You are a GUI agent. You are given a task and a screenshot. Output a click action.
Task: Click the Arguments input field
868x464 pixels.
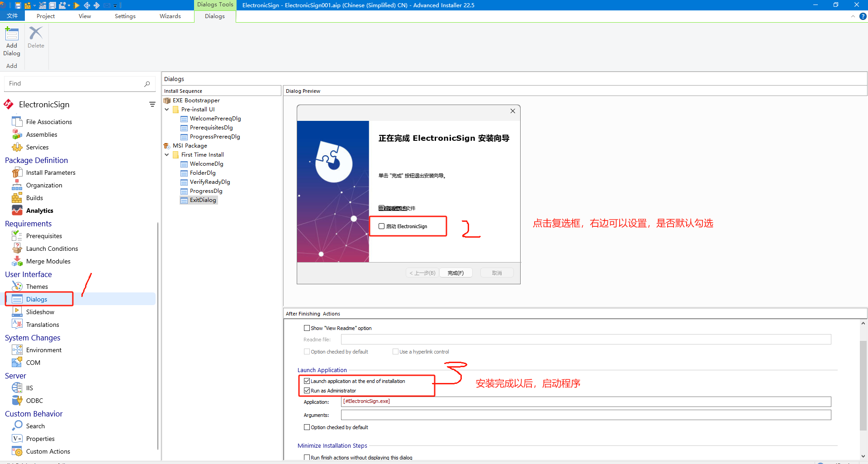coord(586,415)
